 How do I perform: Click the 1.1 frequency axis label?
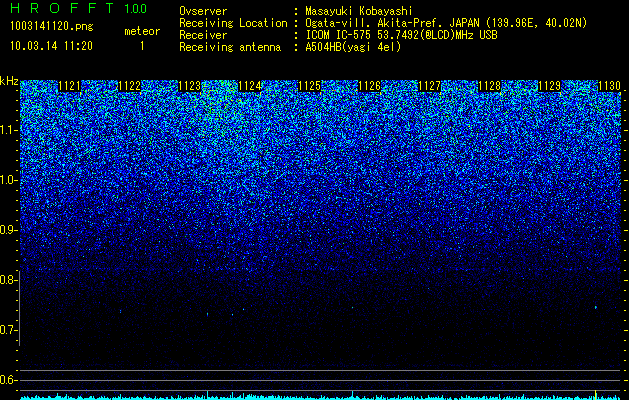click(x=8, y=130)
